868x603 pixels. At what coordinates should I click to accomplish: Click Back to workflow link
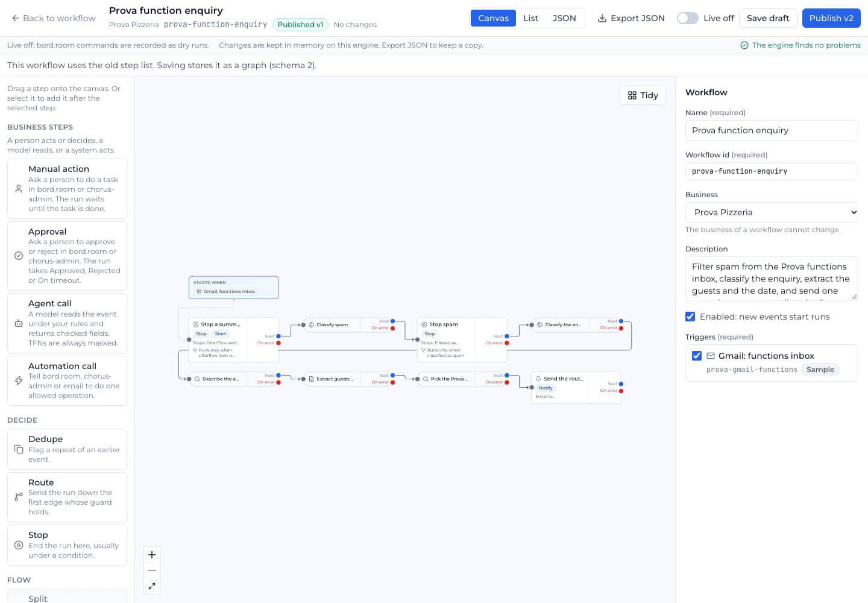(53, 18)
